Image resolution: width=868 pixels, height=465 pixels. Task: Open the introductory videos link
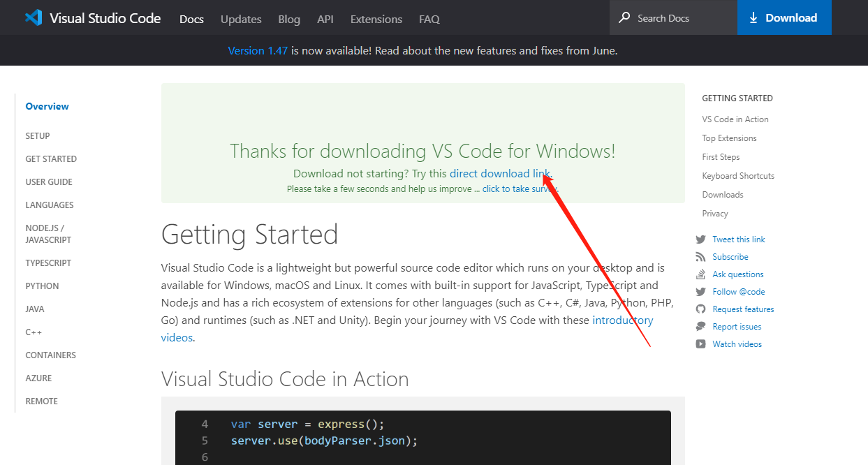click(407, 329)
